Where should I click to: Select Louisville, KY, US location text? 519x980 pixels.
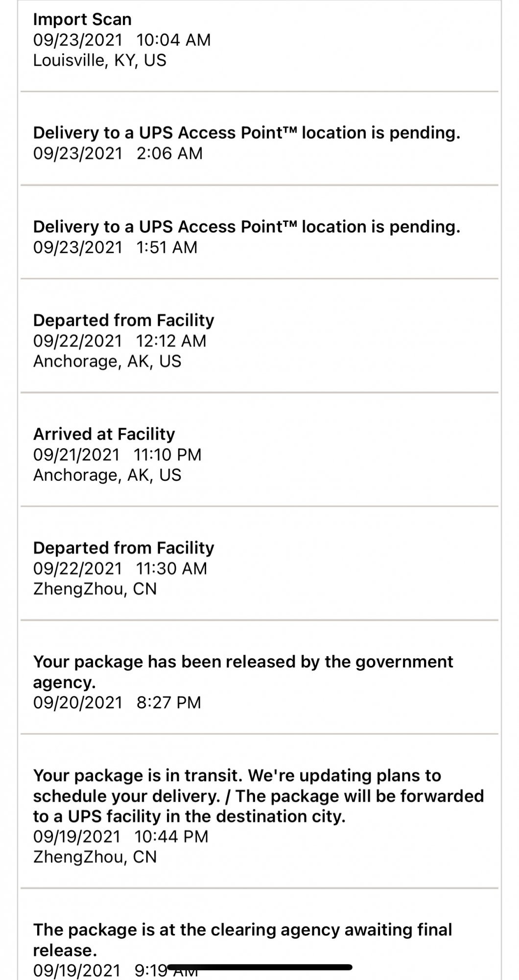coord(100,60)
